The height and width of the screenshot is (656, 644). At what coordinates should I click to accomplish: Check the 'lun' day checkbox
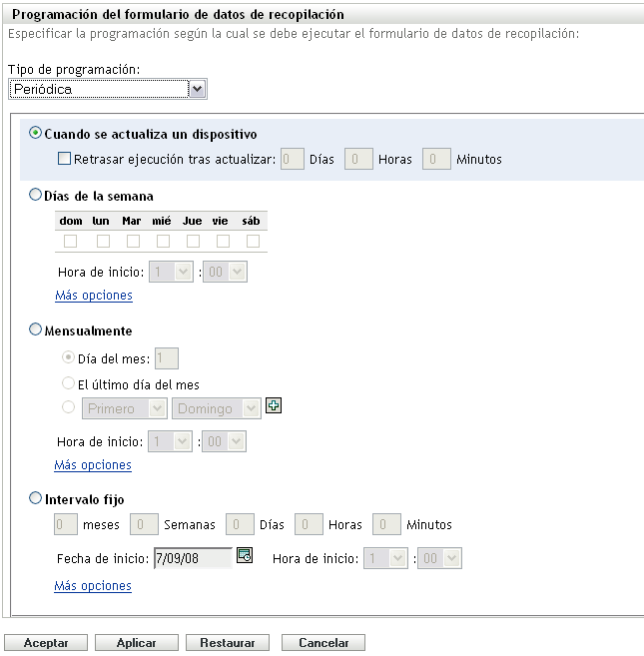[x=103, y=241]
